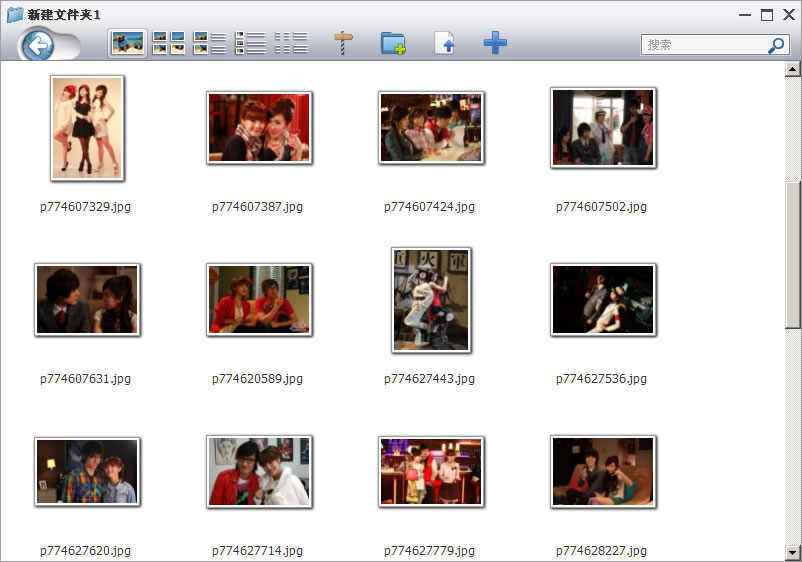Click the magnifier search icon

pyautogui.click(x=776, y=45)
